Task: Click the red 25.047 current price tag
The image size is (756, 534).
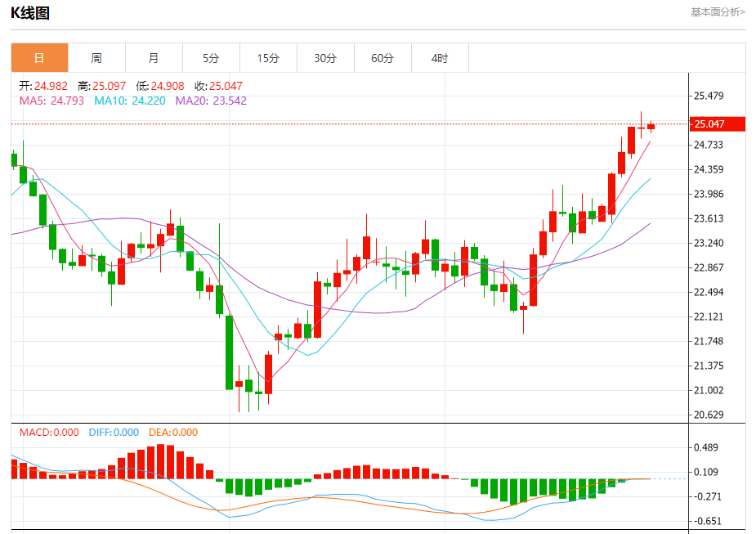Action: point(718,124)
